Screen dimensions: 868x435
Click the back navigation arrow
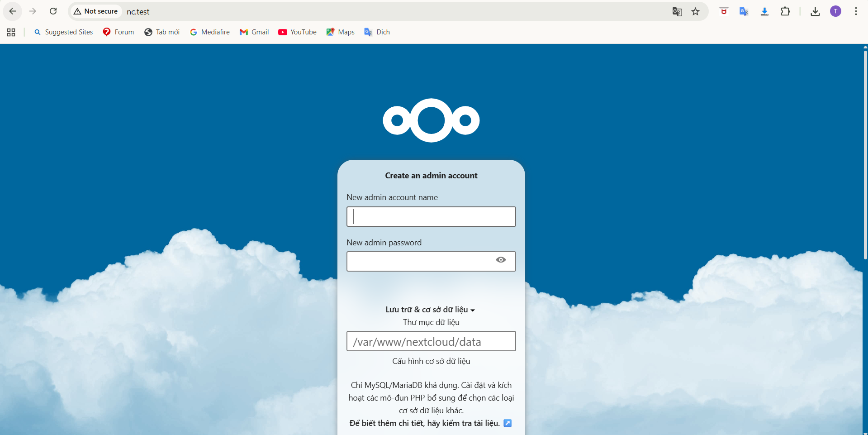[12, 11]
